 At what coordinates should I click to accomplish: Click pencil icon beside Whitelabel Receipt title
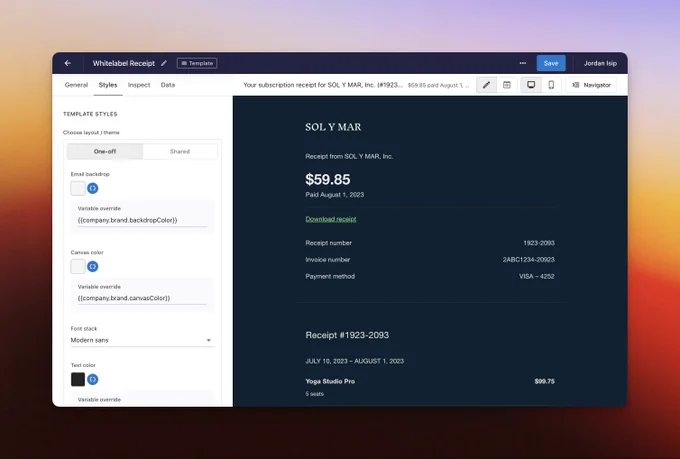(x=164, y=63)
